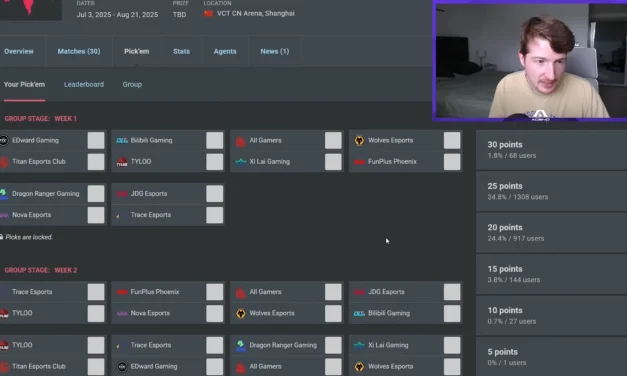This screenshot has height=376, width=627.
Task: Select All Gamers pick box versus Xi Lai
Action: click(x=333, y=140)
